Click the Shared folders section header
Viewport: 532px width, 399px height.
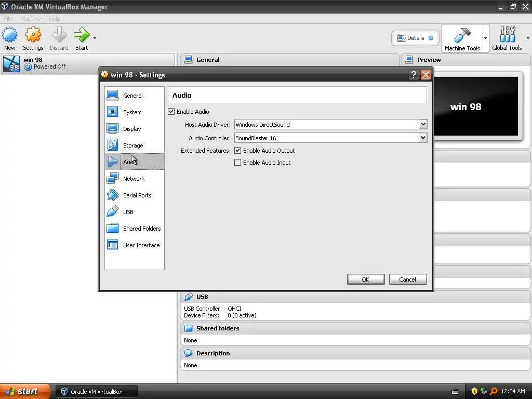(355, 328)
